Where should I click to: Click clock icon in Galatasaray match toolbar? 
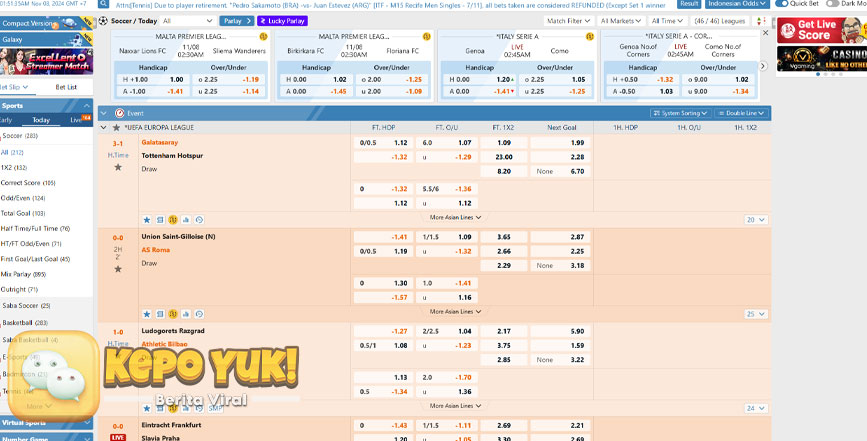click(199, 220)
